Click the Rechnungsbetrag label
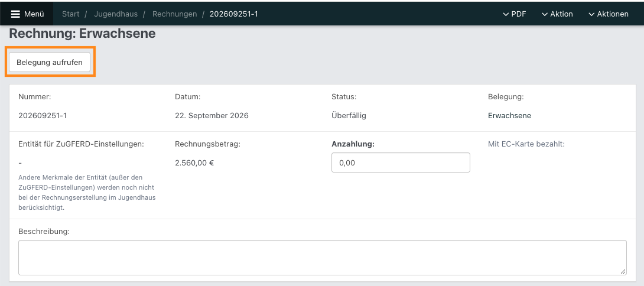Screen dimensions: 644x286 pyautogui.click(x=207, y=144)
